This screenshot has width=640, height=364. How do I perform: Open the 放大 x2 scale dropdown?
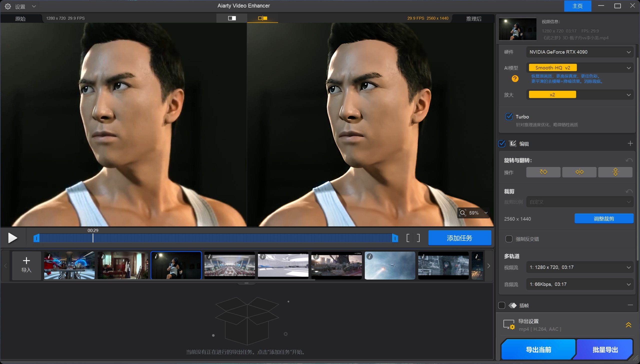(580, 95)
